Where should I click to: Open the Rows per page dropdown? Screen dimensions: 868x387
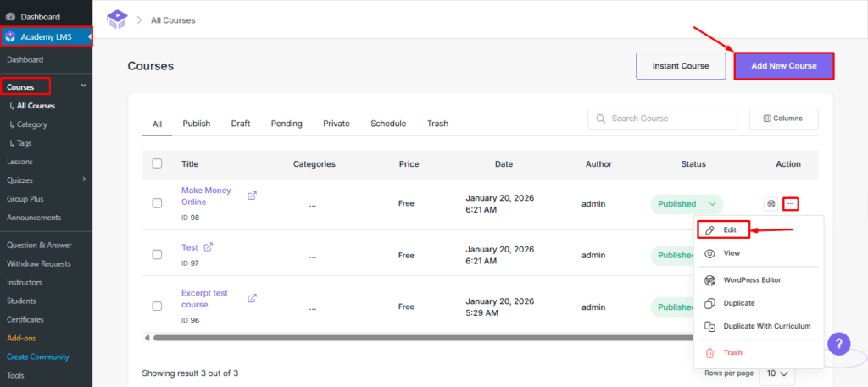tap(777, 373)
